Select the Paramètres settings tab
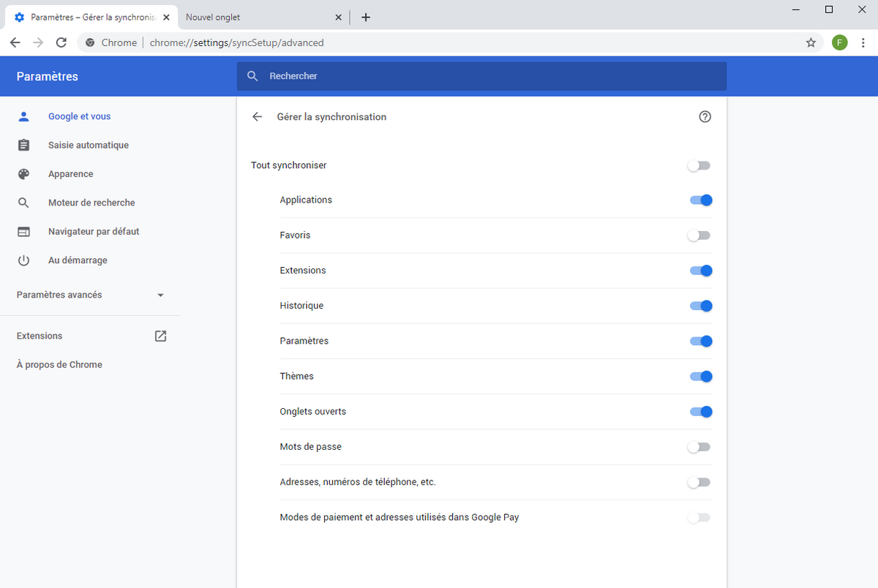This screenshot has height=588, width=878. click(92, 17)
